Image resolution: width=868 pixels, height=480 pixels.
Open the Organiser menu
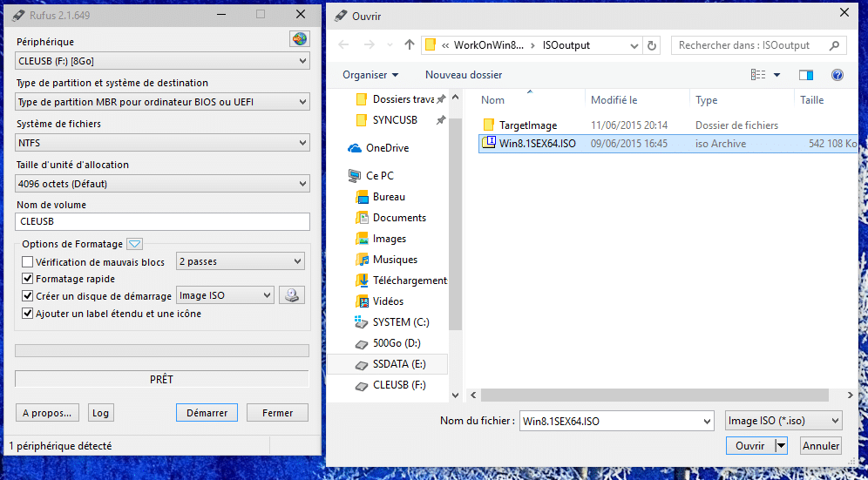pos(370,75)
